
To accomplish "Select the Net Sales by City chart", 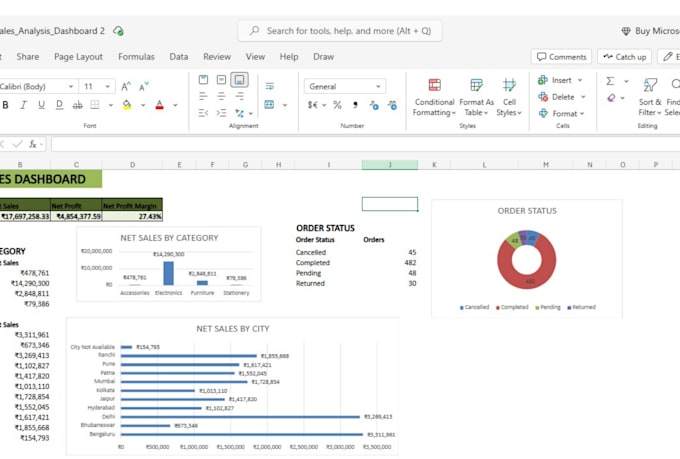I will (232, 386).
